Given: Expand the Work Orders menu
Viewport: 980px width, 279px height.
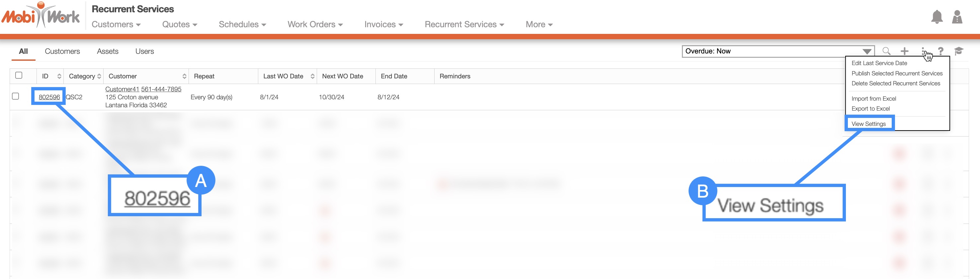Looking at the screenshot, I should pos(315,24).
